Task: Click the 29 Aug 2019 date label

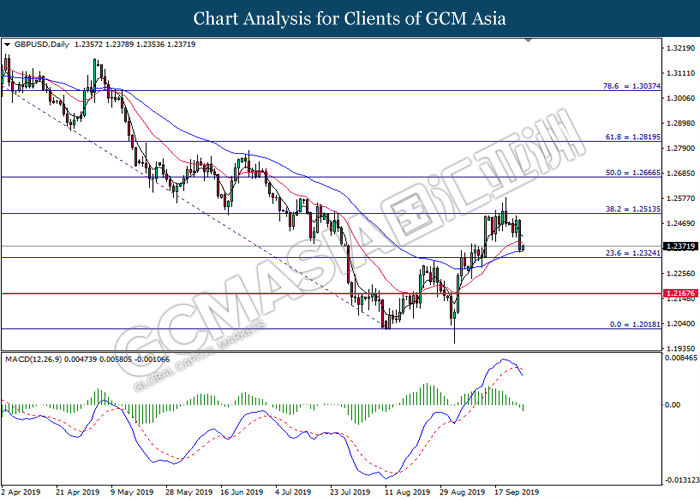Action: tap(462, 492)
